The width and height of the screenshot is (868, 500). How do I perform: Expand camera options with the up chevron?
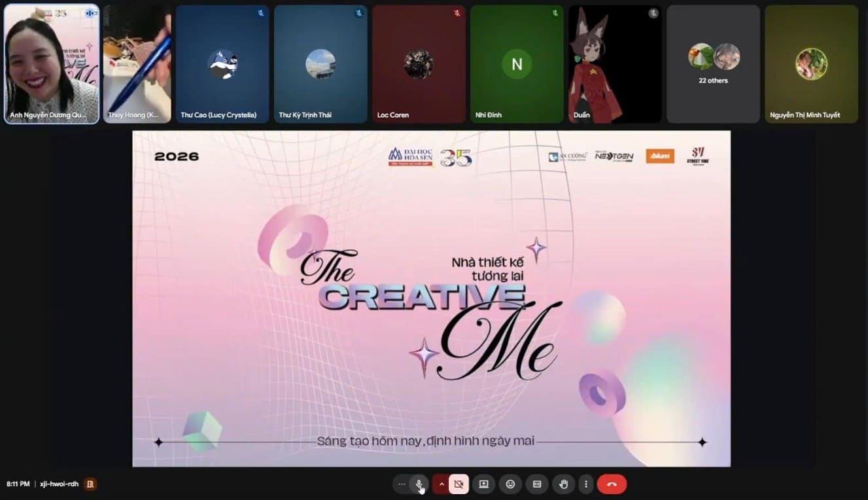[442, 484]
